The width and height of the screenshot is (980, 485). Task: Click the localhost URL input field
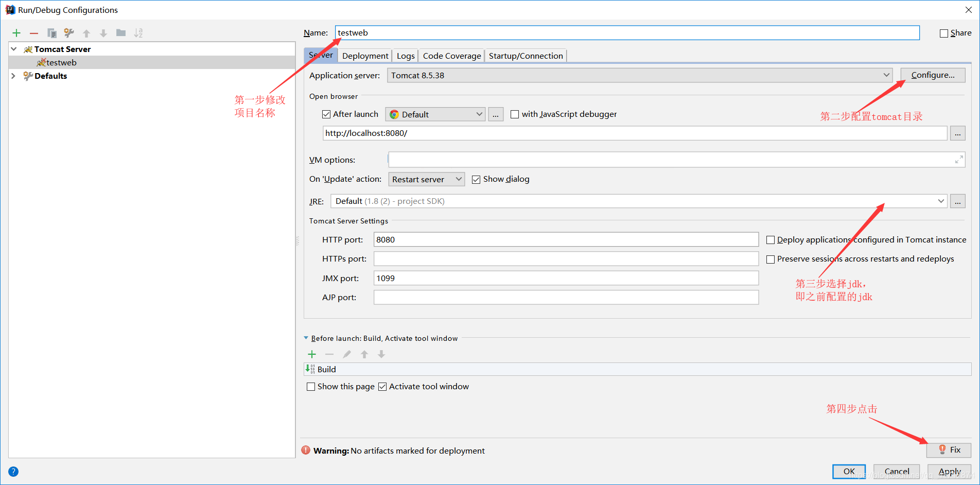tap(635, 133)
